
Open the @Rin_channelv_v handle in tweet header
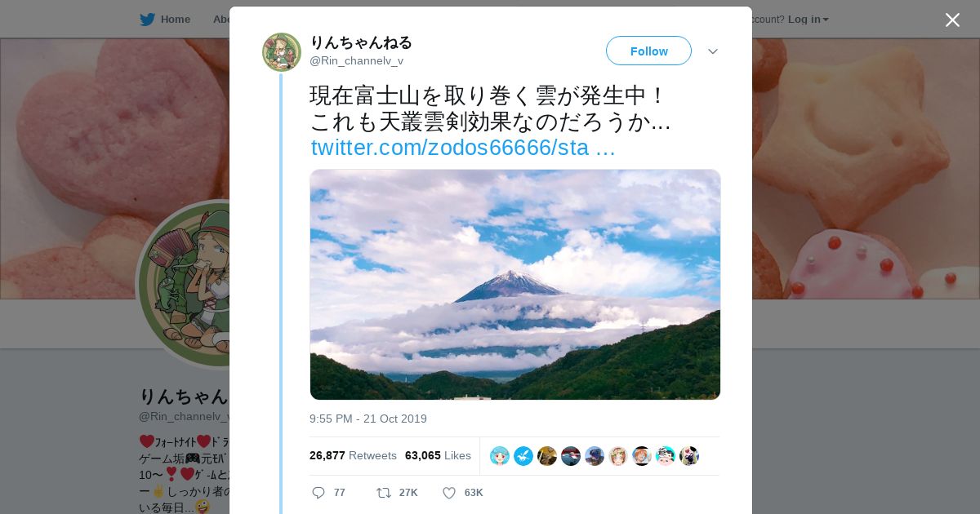tap(356, 61)
